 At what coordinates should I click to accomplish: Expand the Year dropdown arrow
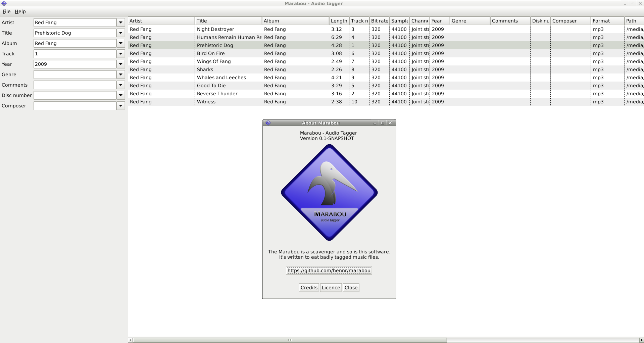click(121, 64)
